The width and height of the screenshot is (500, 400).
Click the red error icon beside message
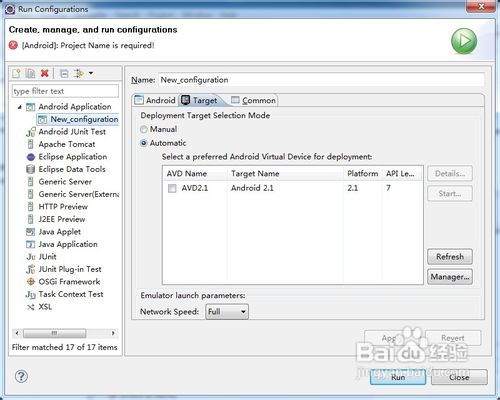[x=13, y=45]
